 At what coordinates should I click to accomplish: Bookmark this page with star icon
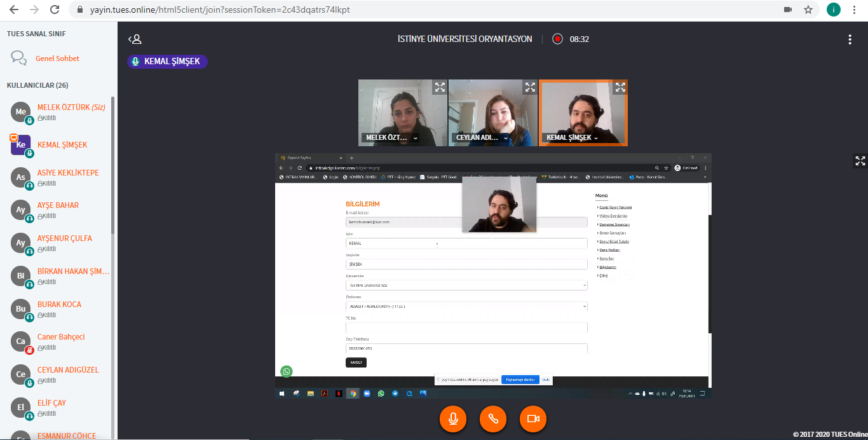pyautogui.click(x=808, y=10)
